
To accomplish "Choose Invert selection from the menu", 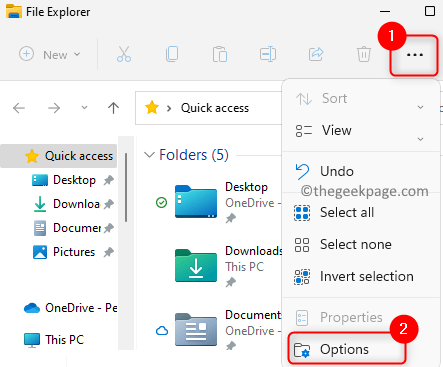I will 360,277.
